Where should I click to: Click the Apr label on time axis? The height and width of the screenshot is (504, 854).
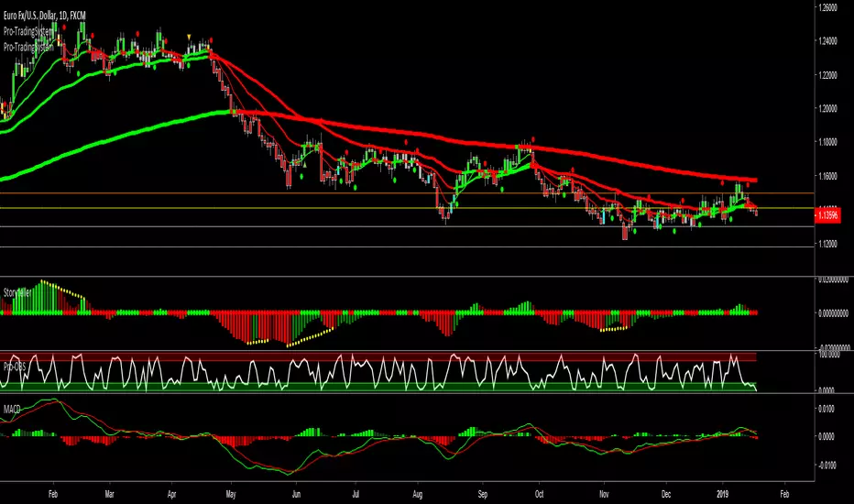(172, 494)
